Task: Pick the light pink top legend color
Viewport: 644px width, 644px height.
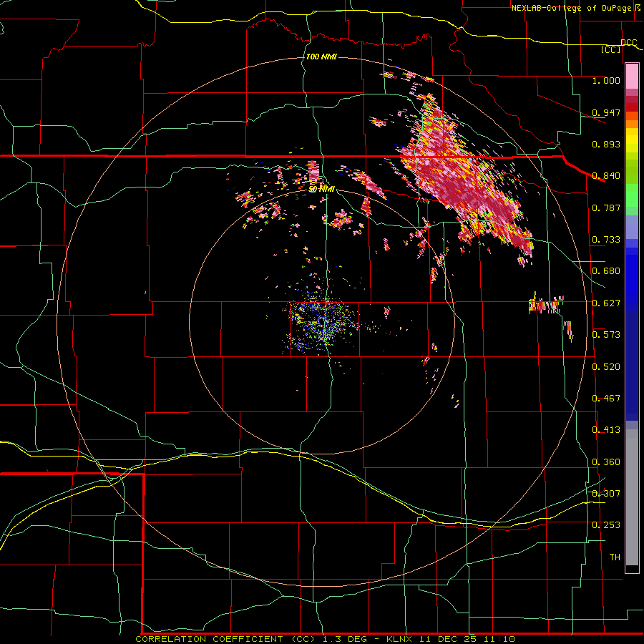Action: click(632, 76)
